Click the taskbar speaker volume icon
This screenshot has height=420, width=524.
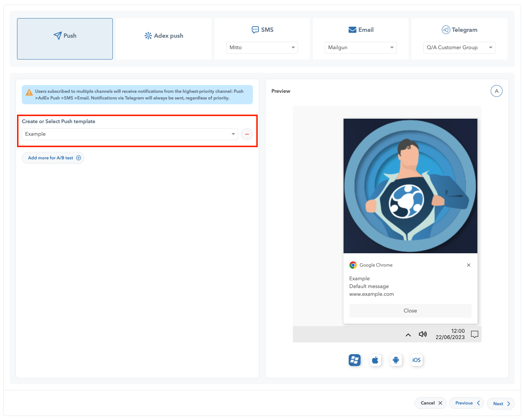[423, 334]
